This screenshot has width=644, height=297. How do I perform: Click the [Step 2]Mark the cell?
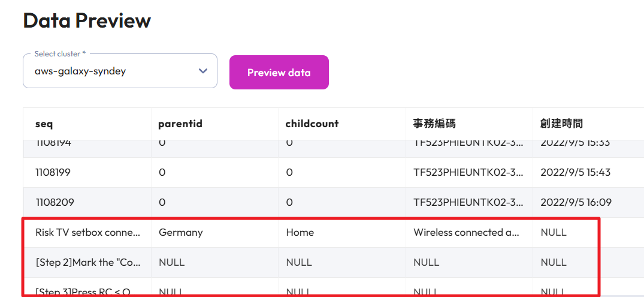click(88, 262)
